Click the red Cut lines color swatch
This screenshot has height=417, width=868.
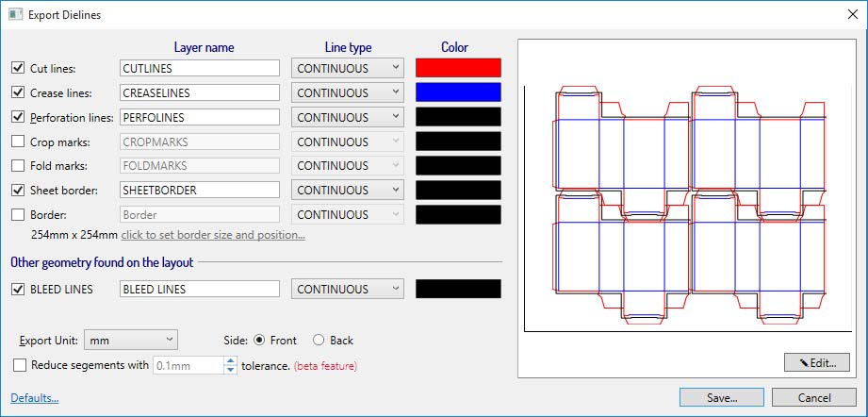(x=458, y=68)
